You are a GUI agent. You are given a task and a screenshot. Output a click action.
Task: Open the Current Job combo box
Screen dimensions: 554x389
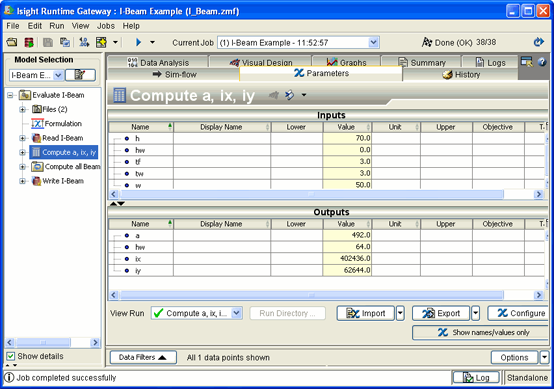coord(299,43)
